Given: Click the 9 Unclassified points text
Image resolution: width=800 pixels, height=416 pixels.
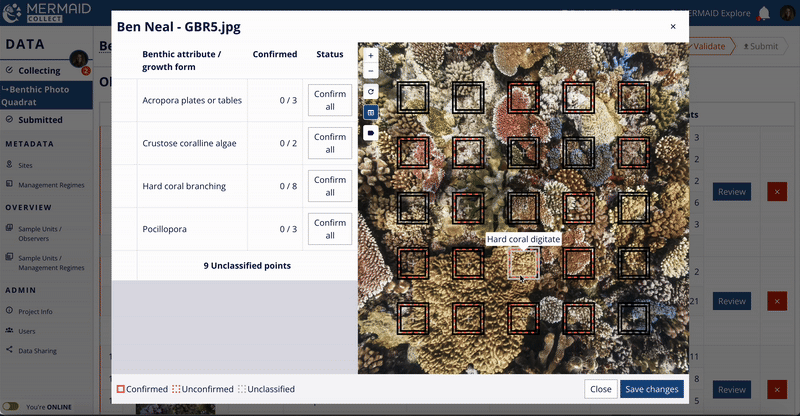Looking at the screenshot, I should 247,265.
